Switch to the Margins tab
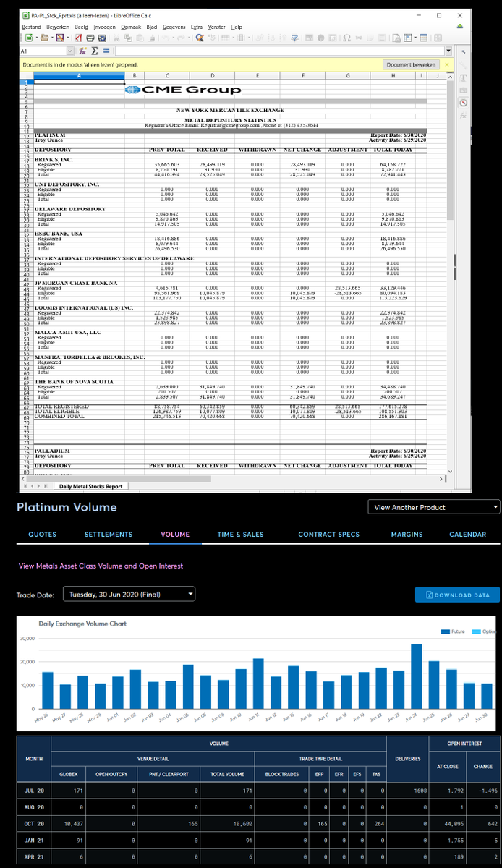 pyautogui.click(x=407, y=534)
